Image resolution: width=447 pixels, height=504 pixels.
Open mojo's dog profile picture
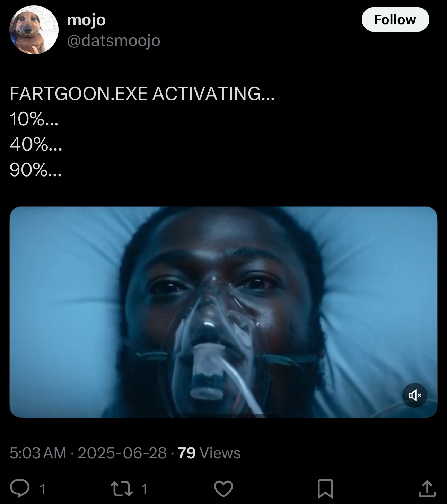(x=34, y=30)
